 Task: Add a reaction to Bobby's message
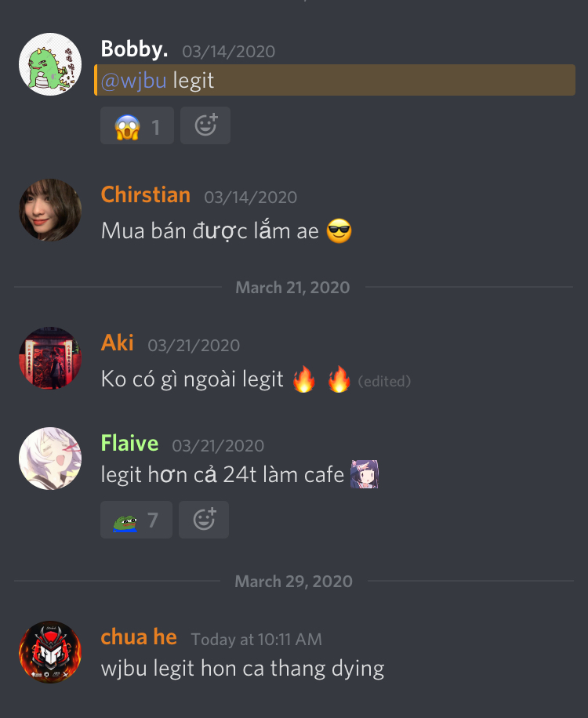205,126
